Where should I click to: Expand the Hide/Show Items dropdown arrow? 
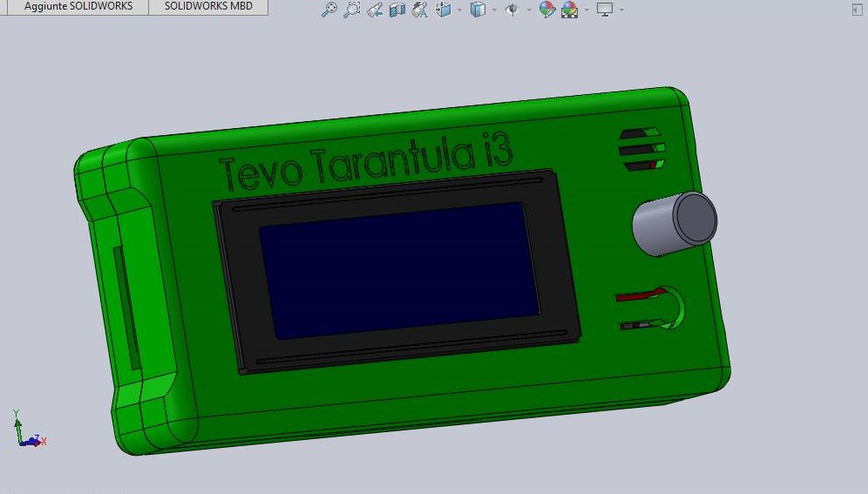pyautogui.click(x=529, y=10)
